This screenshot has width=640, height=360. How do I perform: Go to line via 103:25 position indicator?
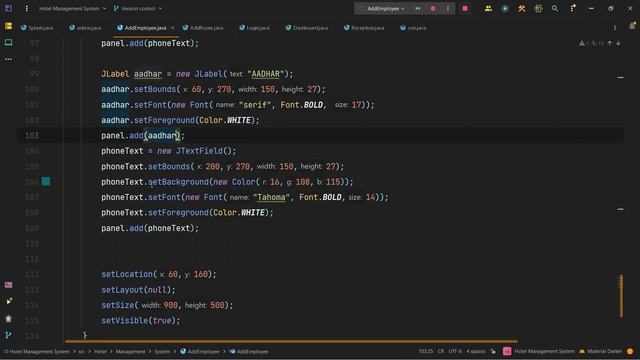point(426,351)
